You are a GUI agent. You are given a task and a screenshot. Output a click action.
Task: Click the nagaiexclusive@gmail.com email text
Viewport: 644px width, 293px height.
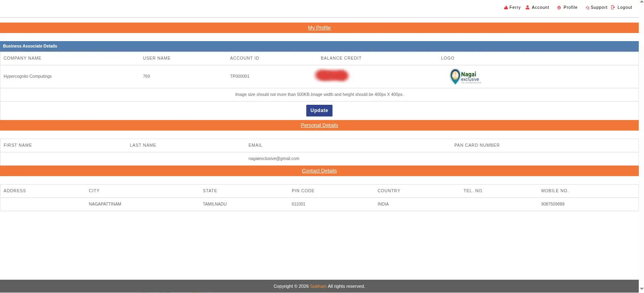274,159
